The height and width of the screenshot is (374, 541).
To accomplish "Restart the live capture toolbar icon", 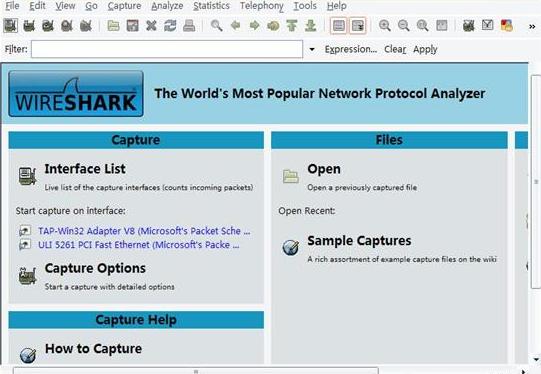I will [x=86, y=26].
